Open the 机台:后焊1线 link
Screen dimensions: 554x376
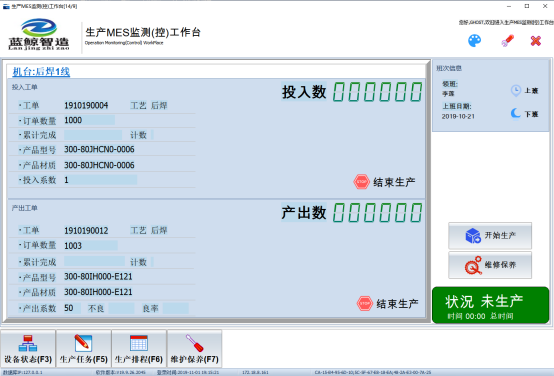[41, 72]
